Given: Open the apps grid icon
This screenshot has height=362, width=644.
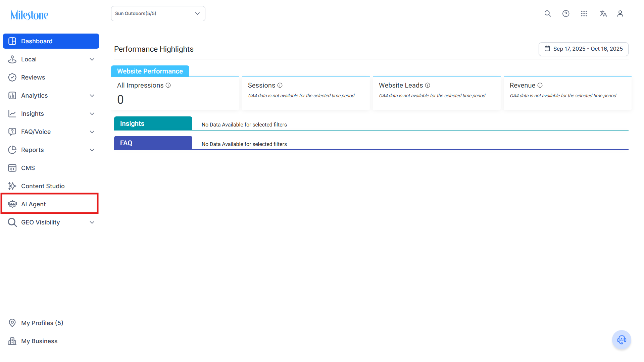Looking at the screenshot, I should click(584, 13).
